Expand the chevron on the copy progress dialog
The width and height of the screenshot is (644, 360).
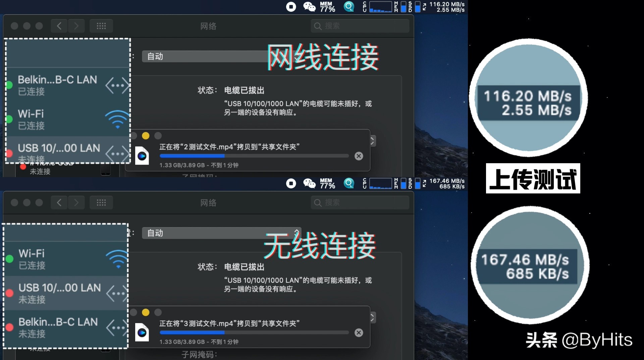click(372, 141)
